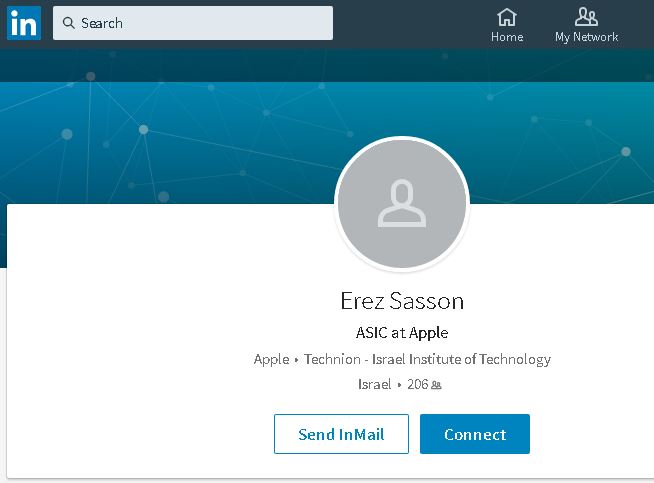Open the Home navigation label
654x483 pixels.
507,37
